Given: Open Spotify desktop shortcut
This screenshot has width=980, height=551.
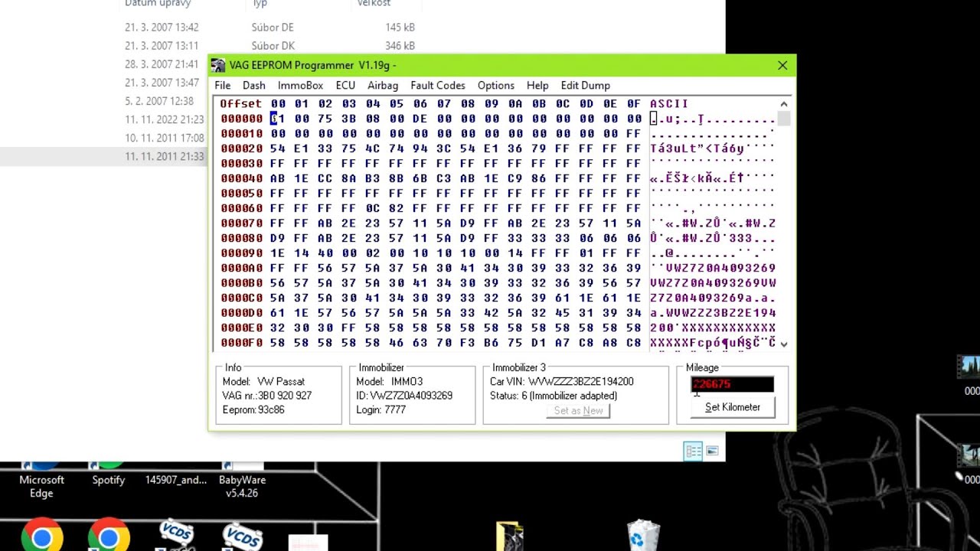Looking at the screenshot, I should point(108,473).
